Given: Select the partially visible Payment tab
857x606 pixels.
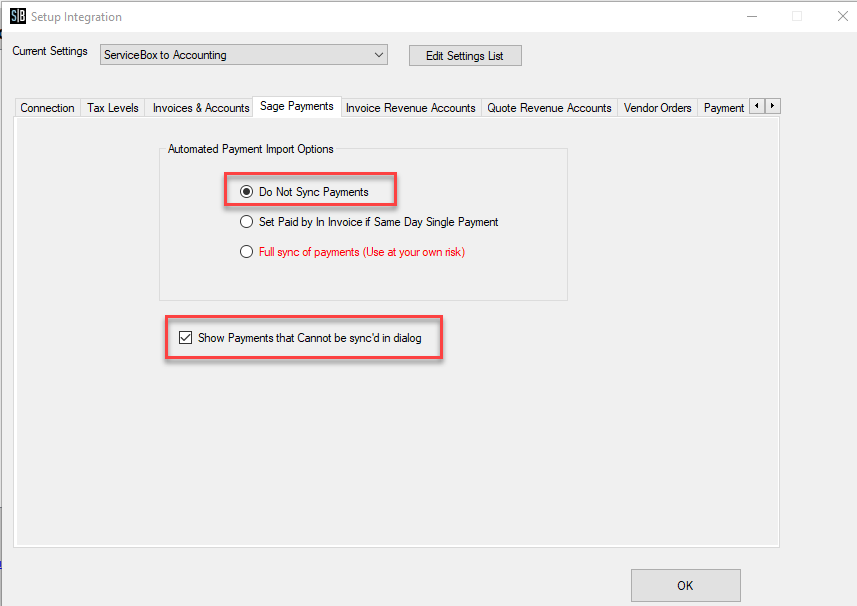Looking at the screenshot, I should pyautogui.click(x=724, y=108).
